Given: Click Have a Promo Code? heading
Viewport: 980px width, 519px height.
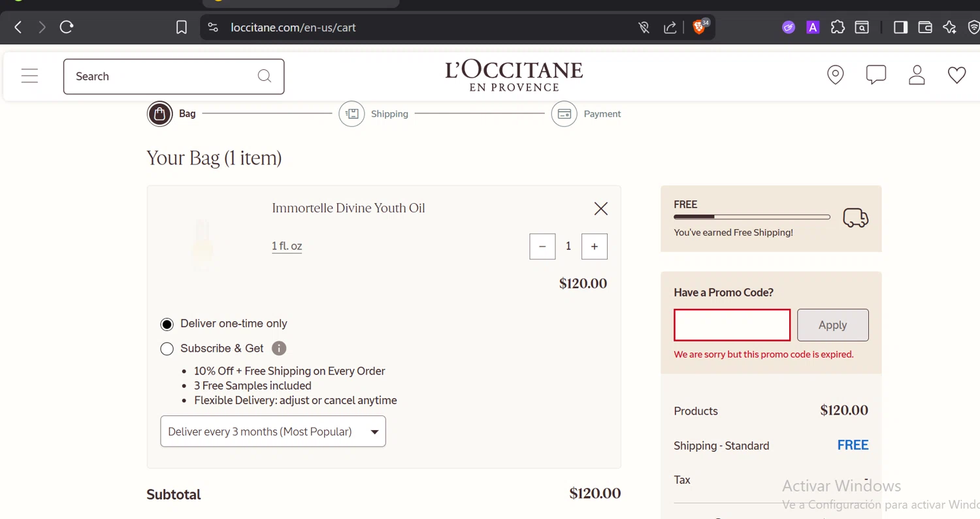Looking at the screenshot, I should click(x=724, y=292).
